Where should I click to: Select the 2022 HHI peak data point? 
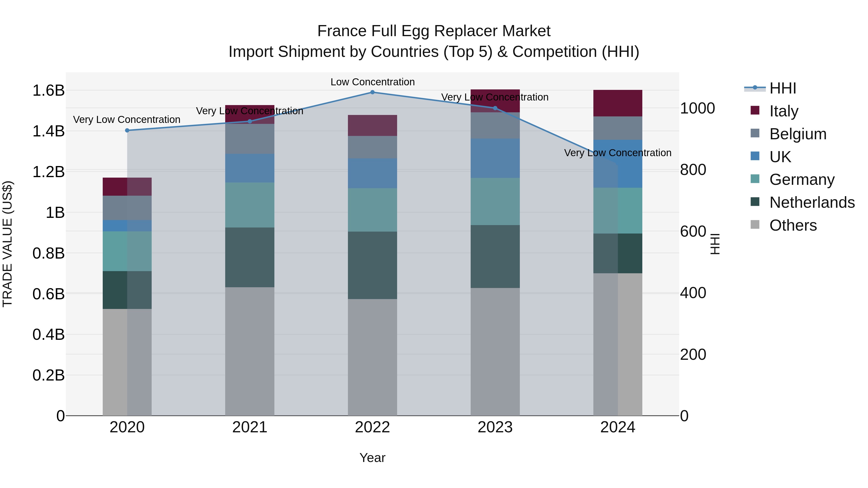[372, 92]
